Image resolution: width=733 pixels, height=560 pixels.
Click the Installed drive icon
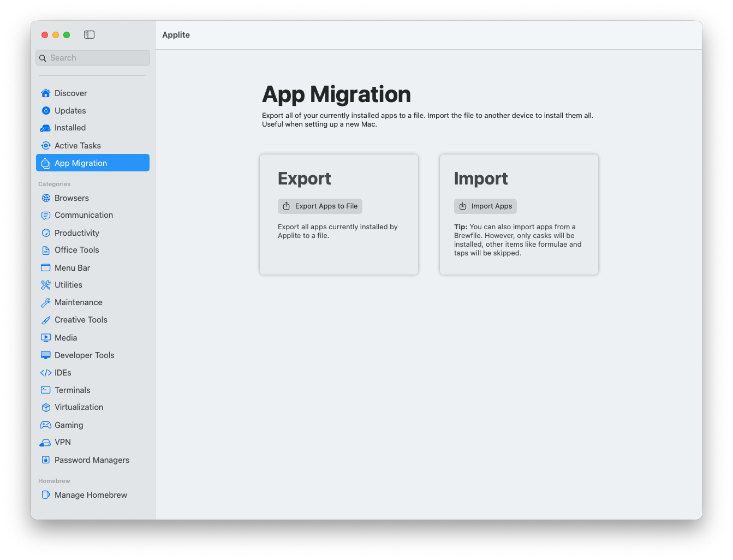46,128
